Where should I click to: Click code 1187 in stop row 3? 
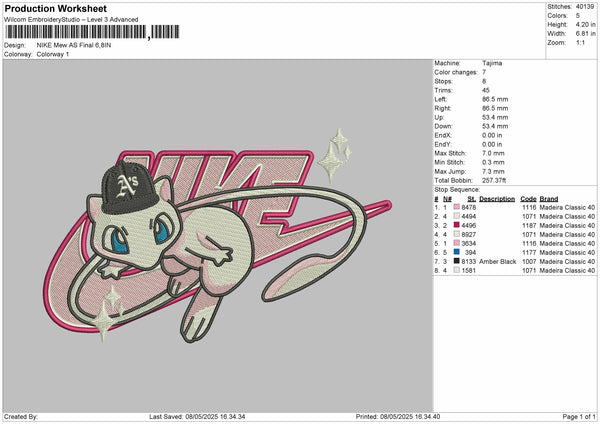pyautogui.click(x=529, y=225)
